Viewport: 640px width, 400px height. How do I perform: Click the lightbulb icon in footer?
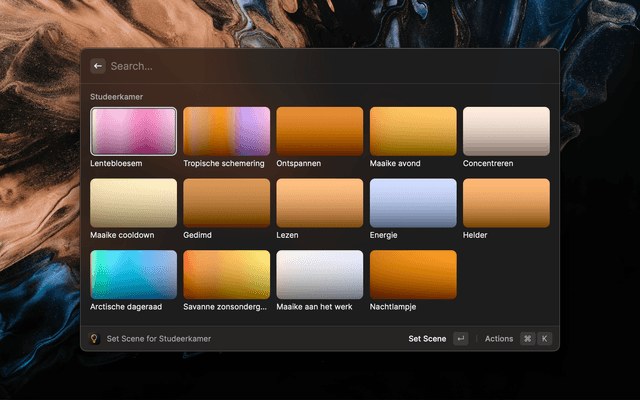pos(95,339)
